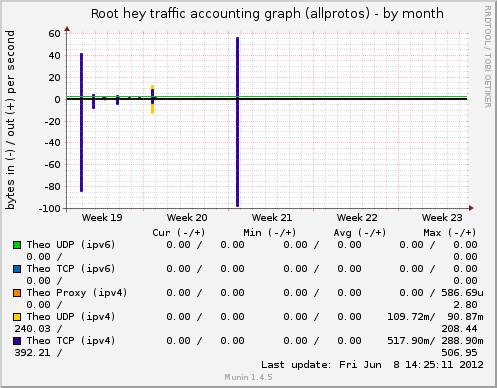Click the tall purple spike near Week 21
The height and width of the screenshot is (388, 497).
(238, 122)
